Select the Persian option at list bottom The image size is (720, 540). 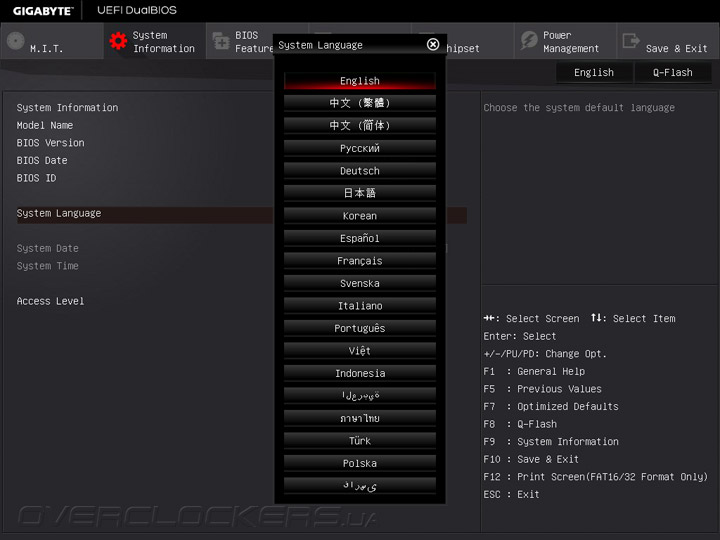click(x=360, y=485)
